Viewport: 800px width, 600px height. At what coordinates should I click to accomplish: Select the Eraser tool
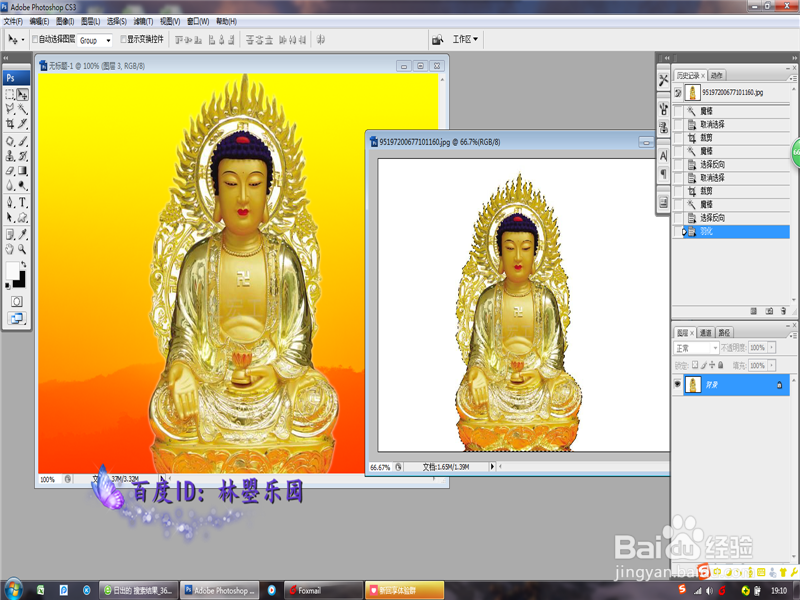(x=10, y=171)
